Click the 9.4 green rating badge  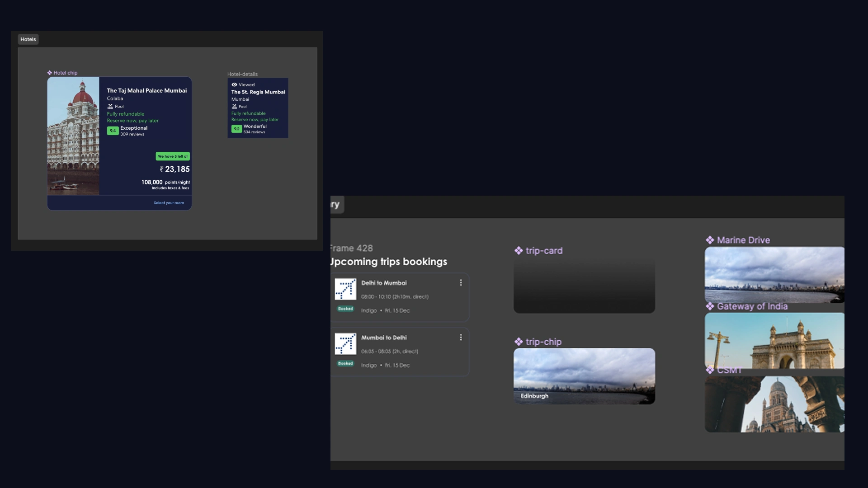113,131
